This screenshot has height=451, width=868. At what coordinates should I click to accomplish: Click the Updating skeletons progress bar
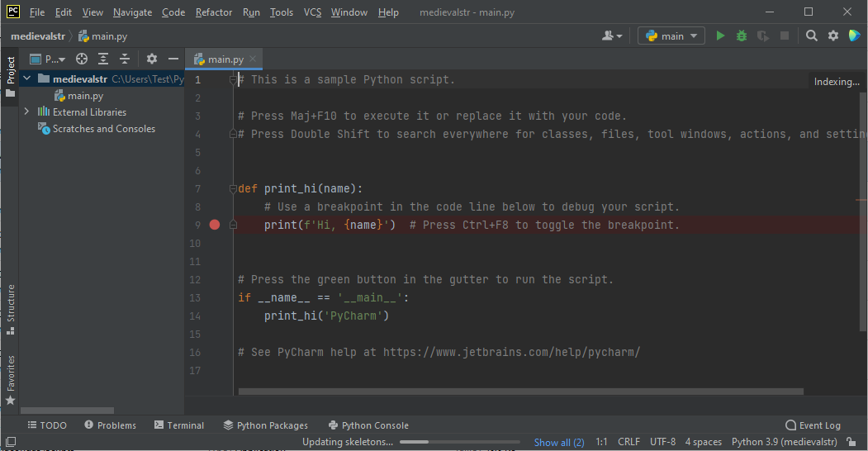(459, 442)
